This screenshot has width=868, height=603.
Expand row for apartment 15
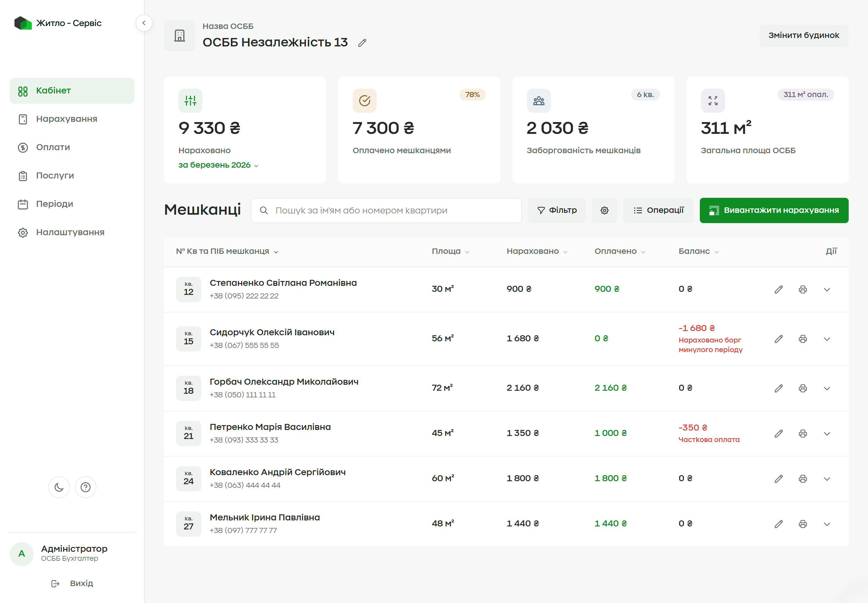tap(827, 339)
